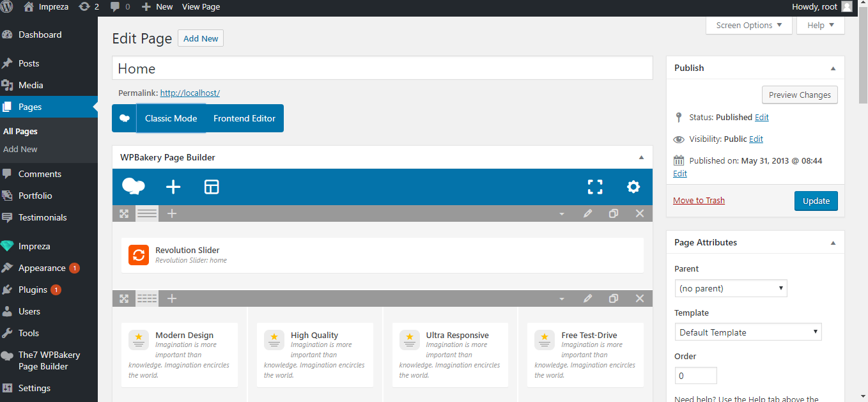This screenshot has height=402, width=868.
Task: Clone the Revolution Slider row
Action: coord(614,213)
